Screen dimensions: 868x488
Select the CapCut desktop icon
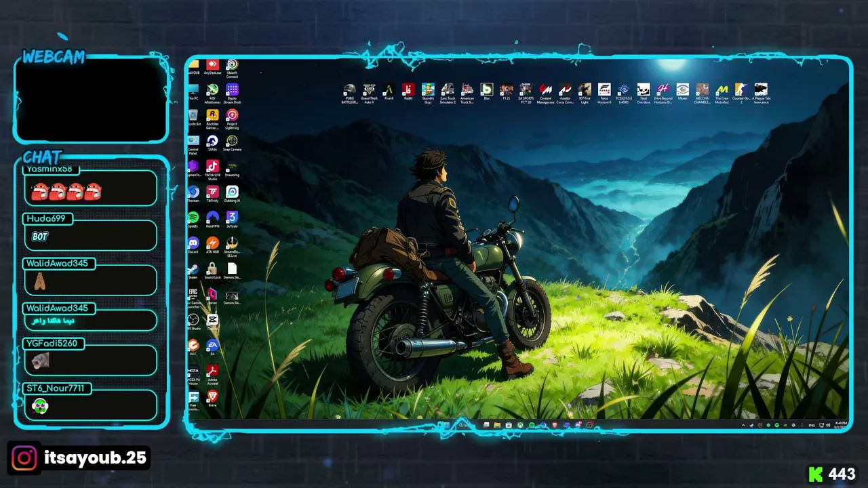212,322
